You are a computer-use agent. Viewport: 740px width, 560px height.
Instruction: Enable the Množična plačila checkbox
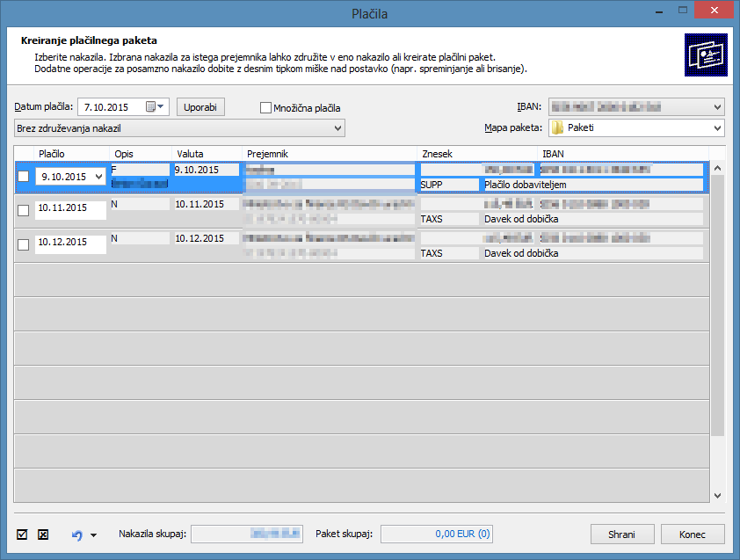pyautogui.click(x=266, y=108)
